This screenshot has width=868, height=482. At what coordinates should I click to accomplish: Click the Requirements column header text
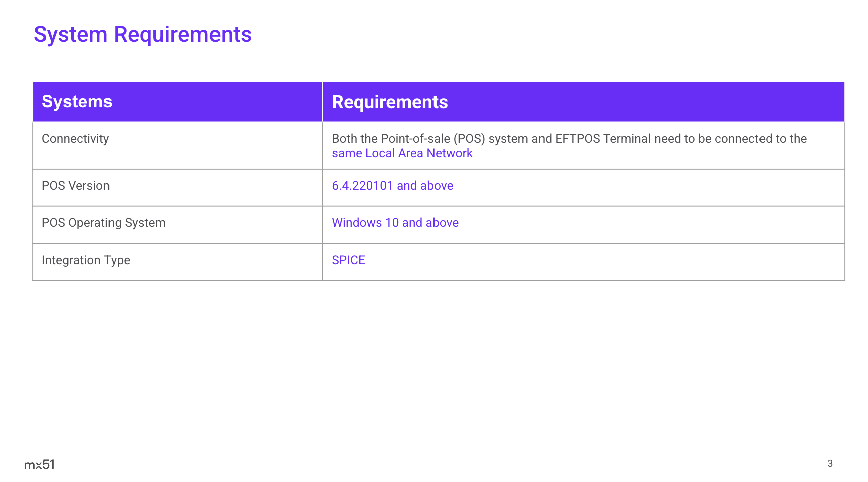point(389,102)
